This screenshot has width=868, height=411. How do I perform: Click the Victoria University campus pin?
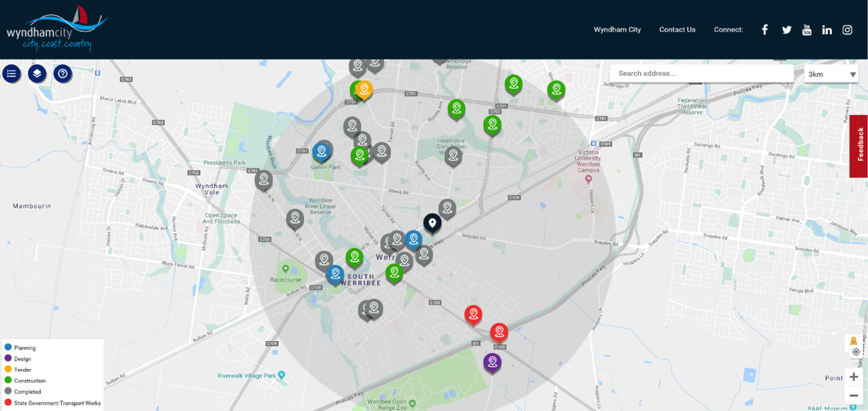pos(588,179)
